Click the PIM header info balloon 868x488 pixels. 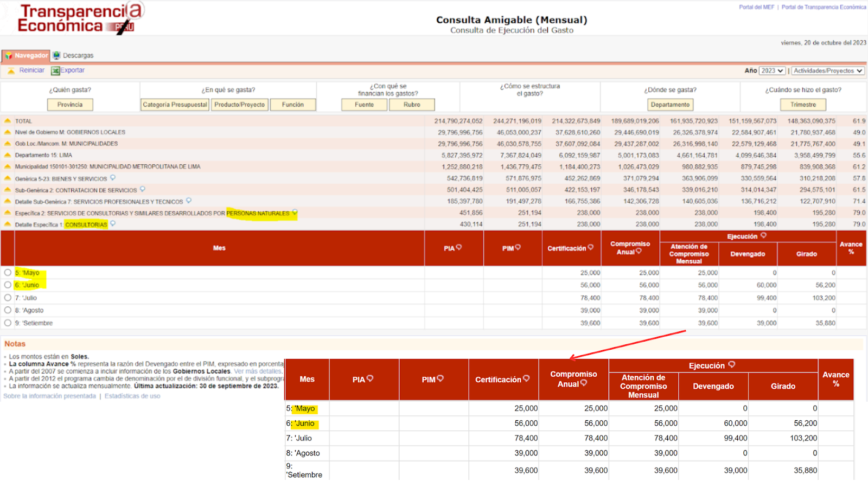pyautogui.click(x=518, y=247)
